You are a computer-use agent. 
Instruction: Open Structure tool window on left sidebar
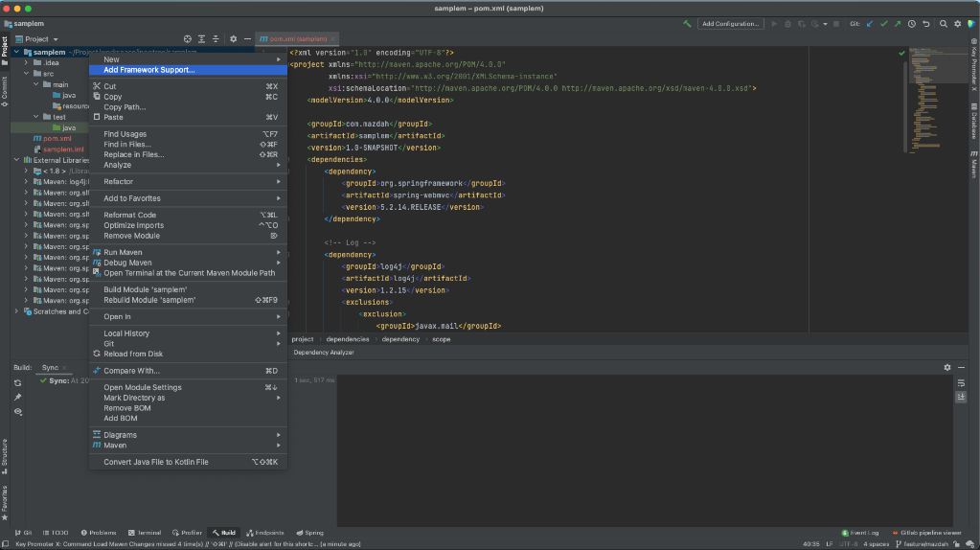pos(5,457)
